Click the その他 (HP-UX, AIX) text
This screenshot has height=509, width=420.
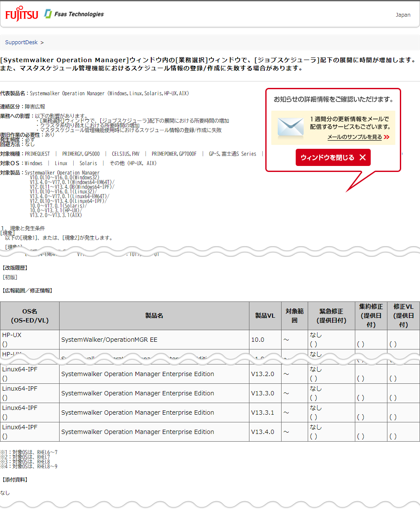pos(133,163)
